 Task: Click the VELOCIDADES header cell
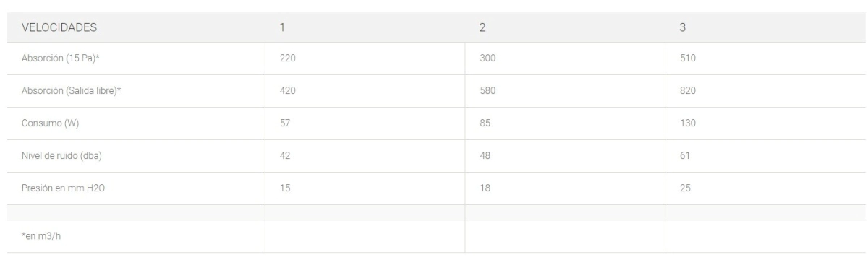click(136, 27)
